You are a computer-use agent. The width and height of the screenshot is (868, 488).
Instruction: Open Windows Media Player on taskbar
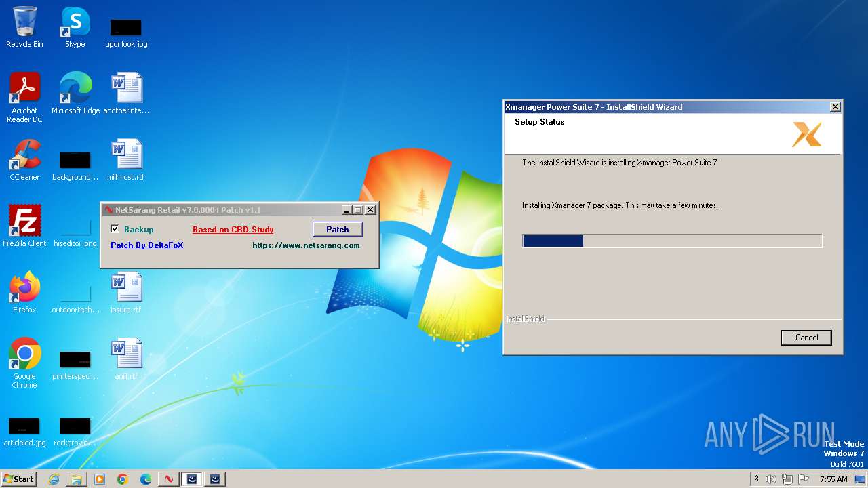click(x=100, y=479)
